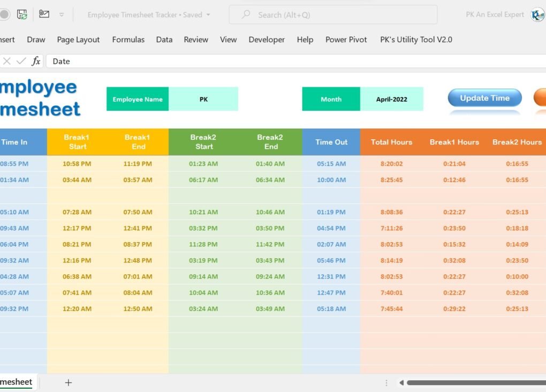Open the Help tab
The image size is (546, 392).
pos(305,40)
